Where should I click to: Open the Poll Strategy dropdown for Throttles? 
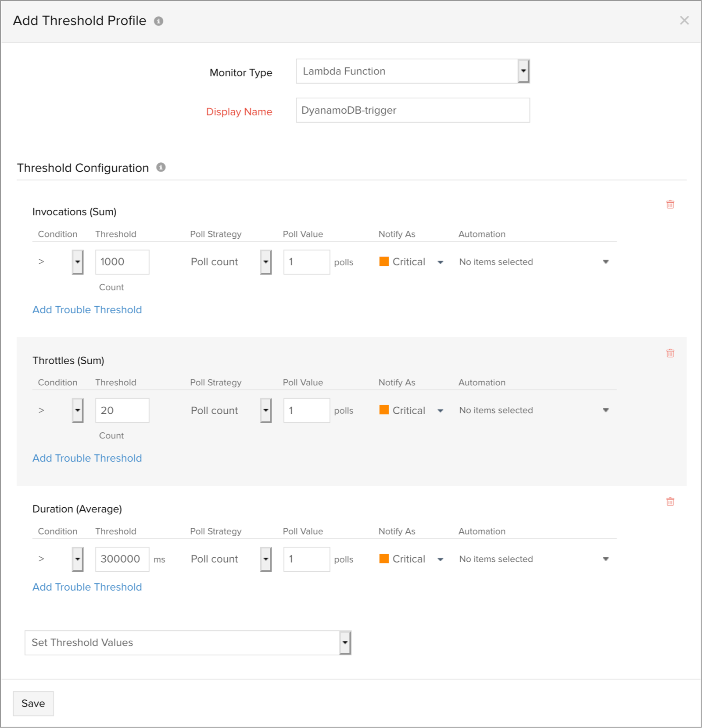[265, 410]
